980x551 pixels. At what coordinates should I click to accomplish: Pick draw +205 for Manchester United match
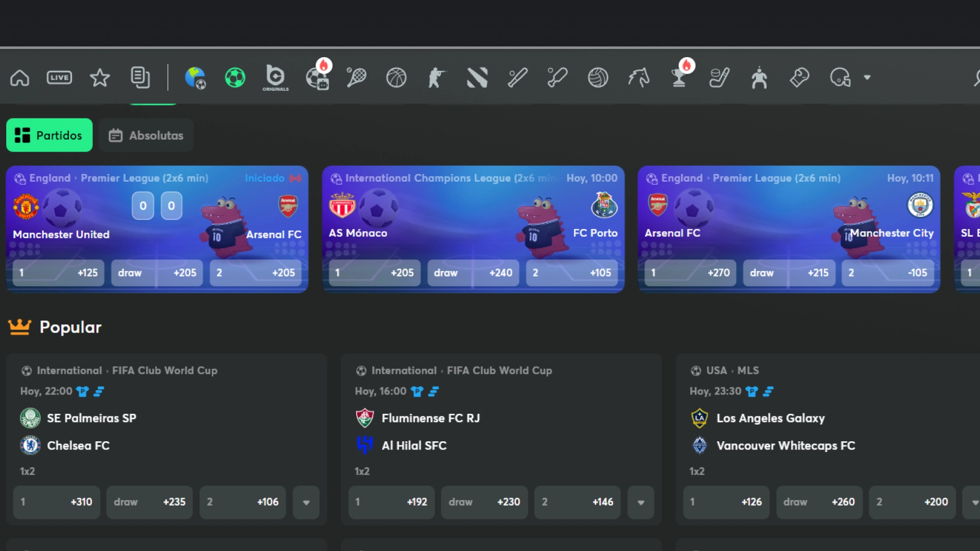click(157, 272)
